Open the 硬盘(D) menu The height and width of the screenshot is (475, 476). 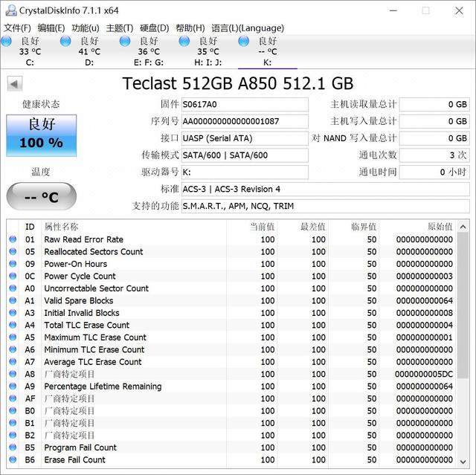pyautogui.click(x=154, y=28)
